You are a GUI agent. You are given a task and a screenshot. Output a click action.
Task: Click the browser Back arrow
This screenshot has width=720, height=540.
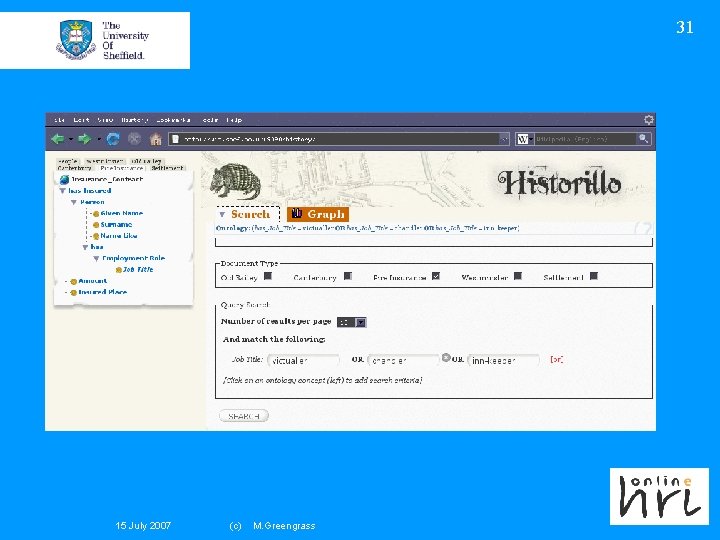click(x=58, y=139)
